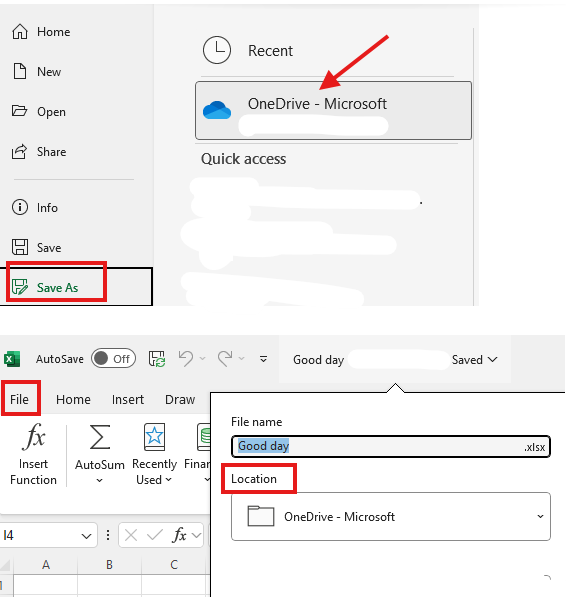The width and height of the screenshot is (566, 597).
Task: Click the quick access Save sync icon
Action: pos(157,359)
